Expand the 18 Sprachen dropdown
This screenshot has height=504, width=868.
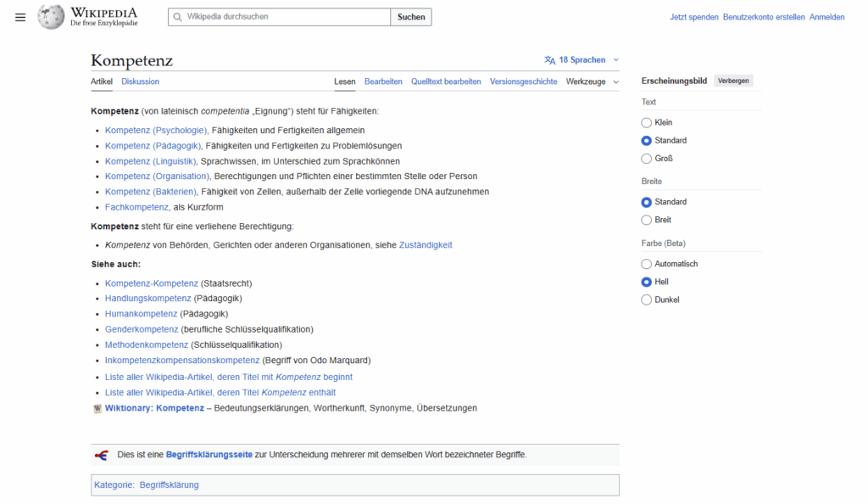[581, 59]
